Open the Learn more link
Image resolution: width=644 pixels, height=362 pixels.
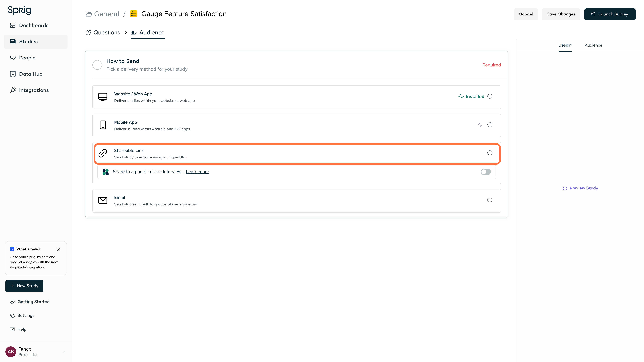point(197,172)
